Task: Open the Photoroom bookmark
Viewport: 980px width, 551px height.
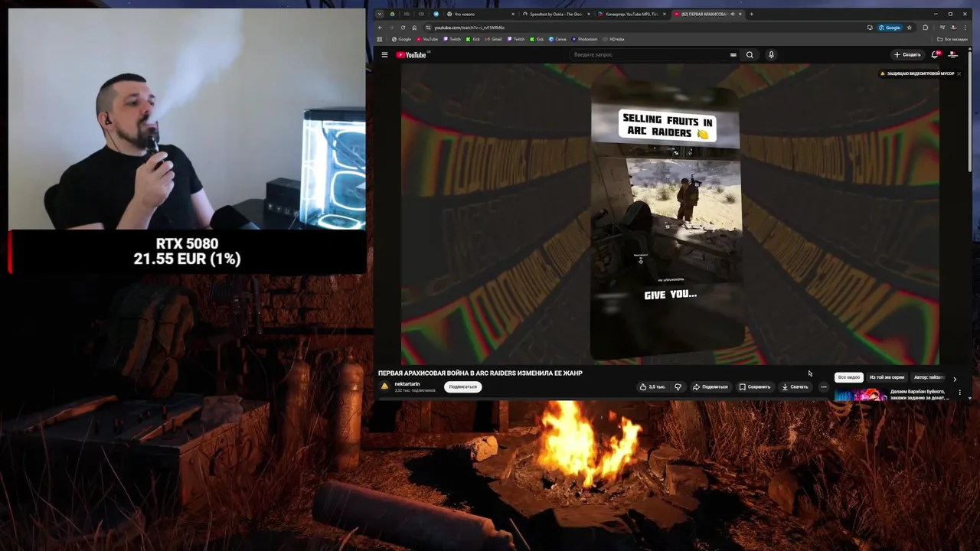Action: tap(584, 39)
